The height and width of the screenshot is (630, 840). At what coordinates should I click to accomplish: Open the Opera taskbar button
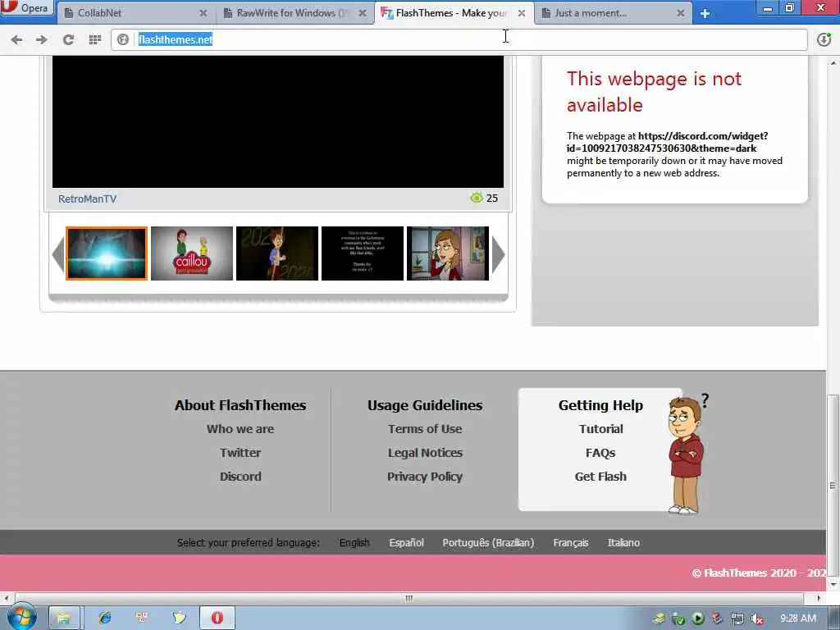217,619
